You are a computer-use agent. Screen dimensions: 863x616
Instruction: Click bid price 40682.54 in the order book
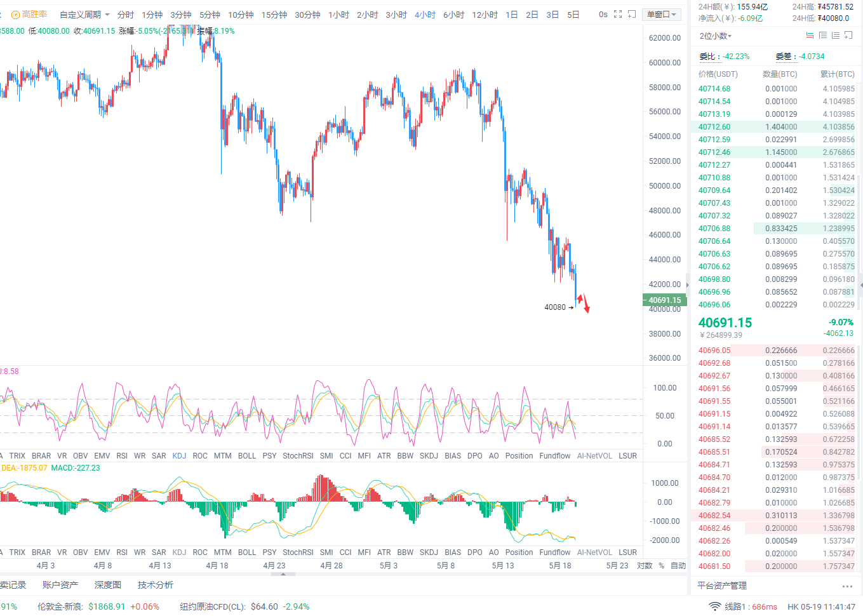[714, 516]
